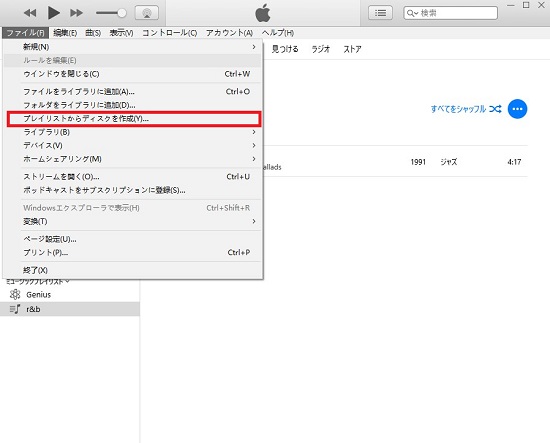The image size is (550, 443).
Task: Expand the 新規(N) submenu
Action: pyautogui.click(x=133, y=47)
